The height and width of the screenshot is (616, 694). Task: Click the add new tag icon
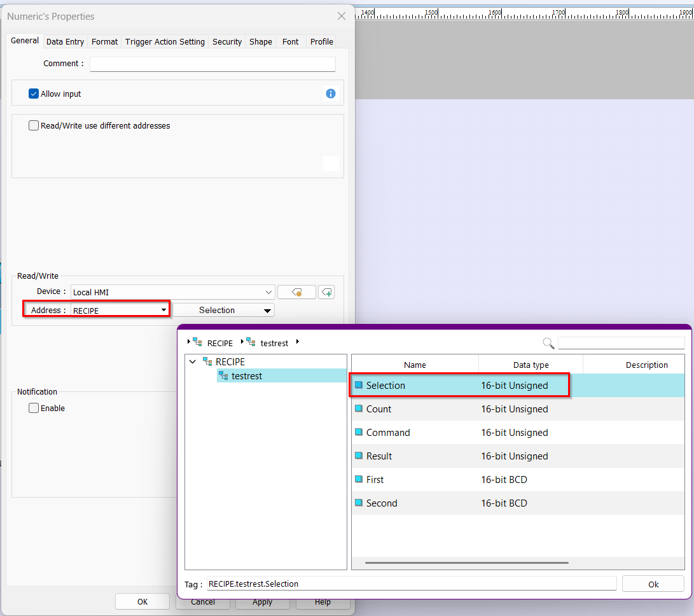[x=326, y=292]
